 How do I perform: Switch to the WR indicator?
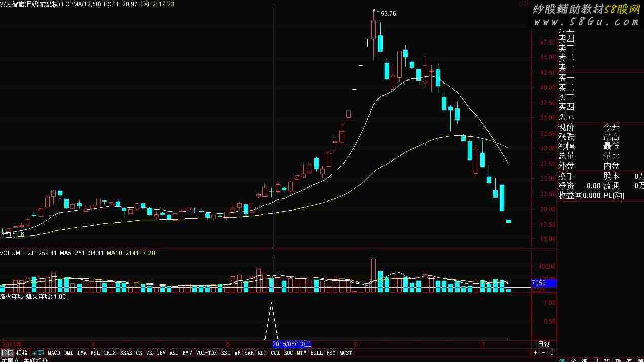pos(238,353)
